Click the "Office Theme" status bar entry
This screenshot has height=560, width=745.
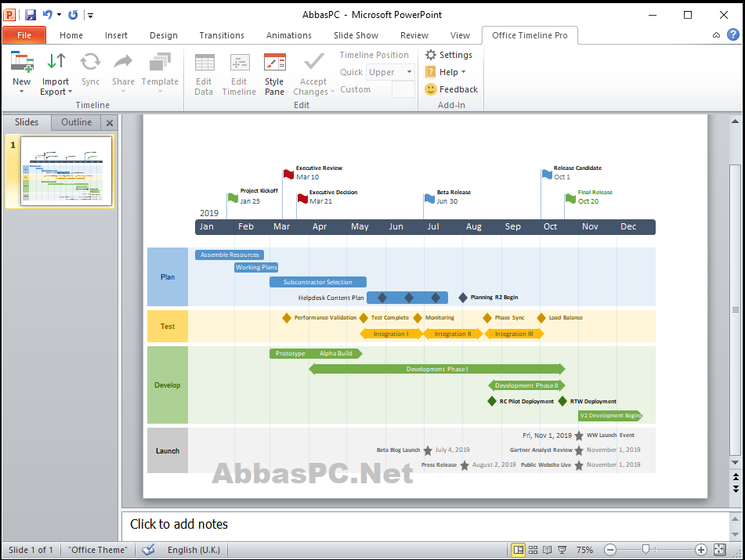coord(99,550)
